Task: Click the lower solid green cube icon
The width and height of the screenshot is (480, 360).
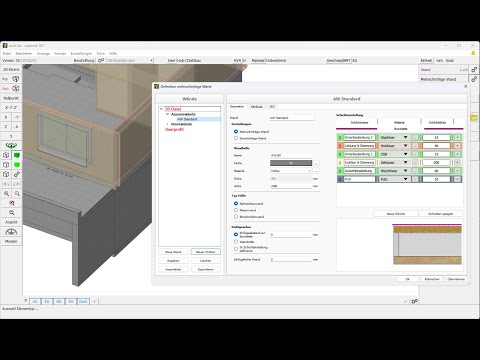Action: coord(16,165)
